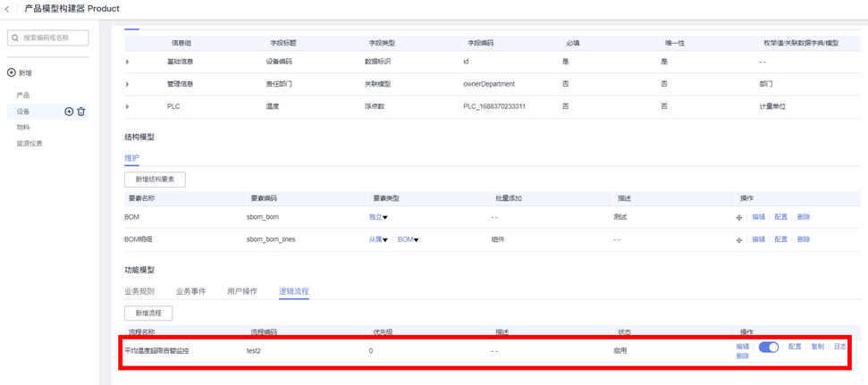Click 配置 in the BOM row
This screenshot has width=868, height=385.
[781, 217]
